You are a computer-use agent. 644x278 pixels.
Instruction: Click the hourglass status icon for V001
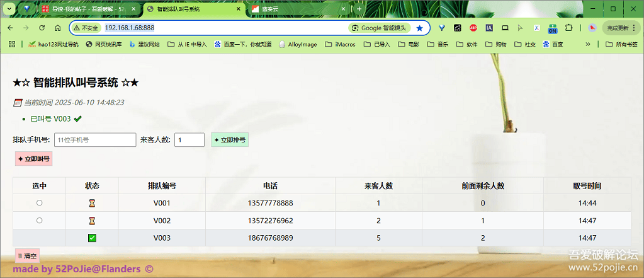92,204
